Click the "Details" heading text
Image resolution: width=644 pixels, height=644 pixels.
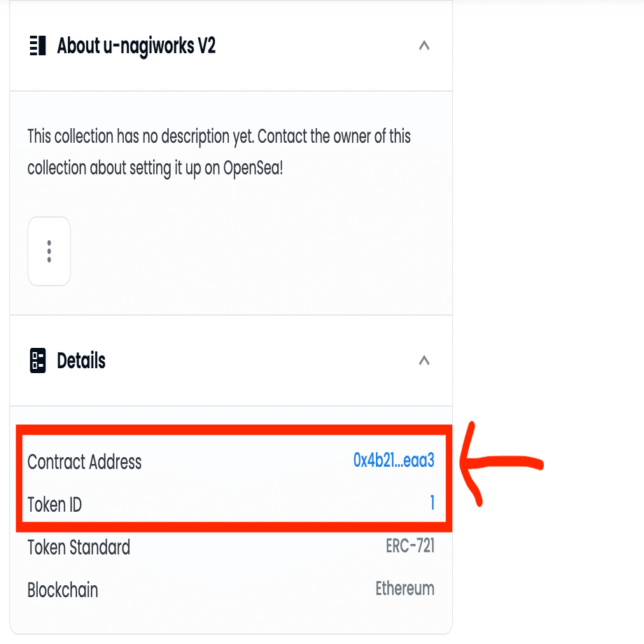(x=81, y=360)
